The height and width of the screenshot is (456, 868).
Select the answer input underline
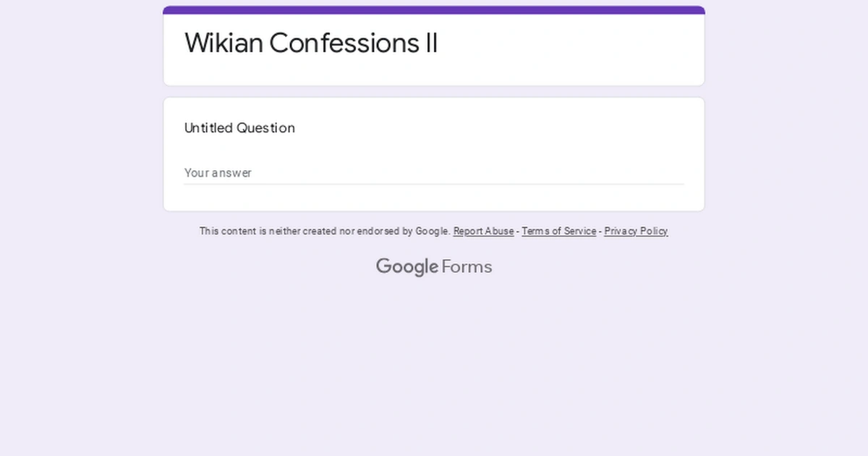[433, 183]
